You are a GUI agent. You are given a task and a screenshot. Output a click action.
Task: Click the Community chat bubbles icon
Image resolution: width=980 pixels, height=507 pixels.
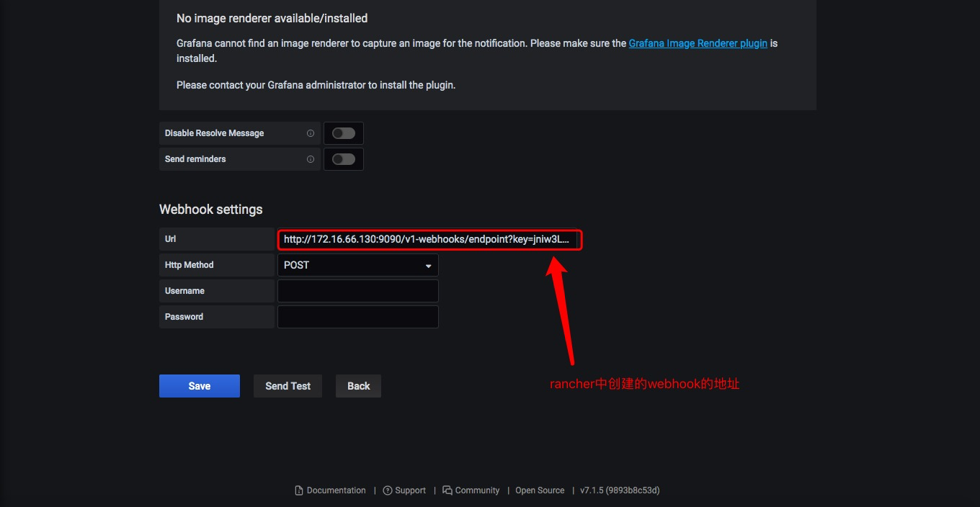pos(447,490)
